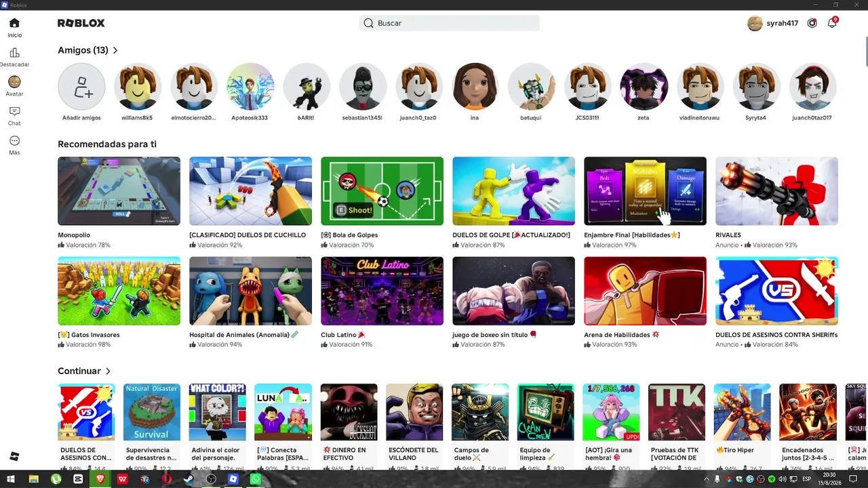Expand the Continuar section chevron

click(108, 371)
